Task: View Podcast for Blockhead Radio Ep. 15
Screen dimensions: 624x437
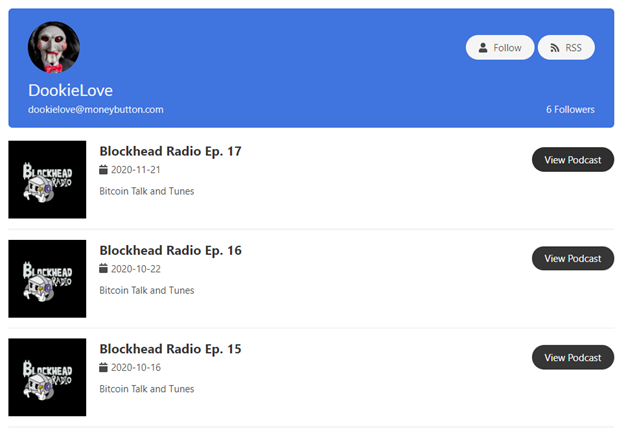Action: [x=573, y=357]
